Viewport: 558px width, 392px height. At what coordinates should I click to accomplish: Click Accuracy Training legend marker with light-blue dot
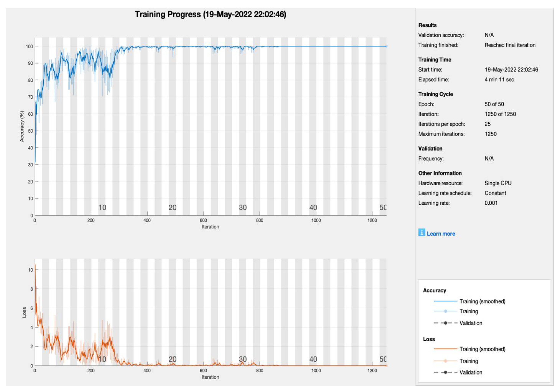(445, 311)
